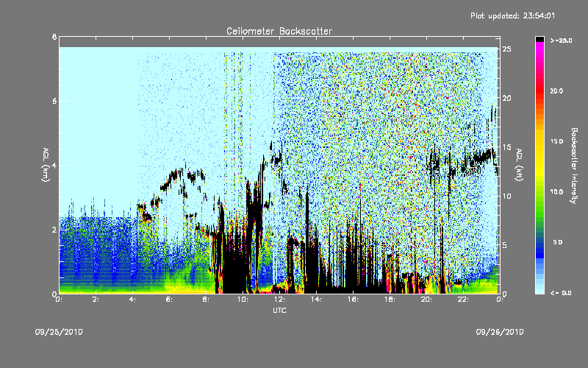588x368 pixels.
Task: Click the "20:" UTC tick label
Action: (426, 300)
